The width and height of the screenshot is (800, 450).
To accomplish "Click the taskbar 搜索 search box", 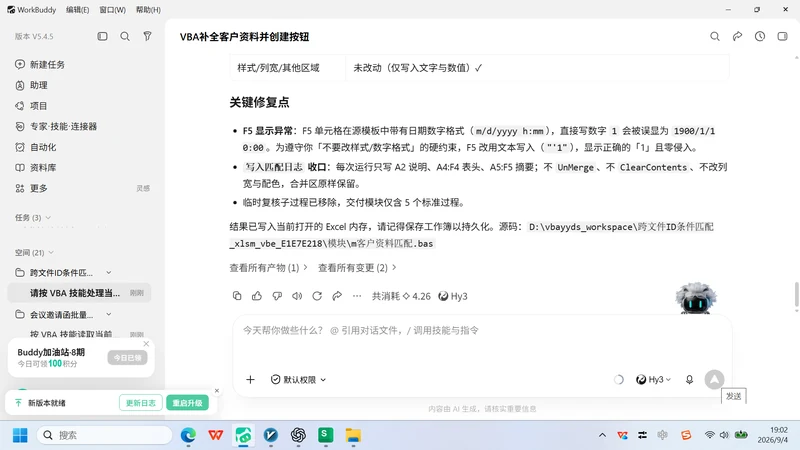I will [105, 435].
